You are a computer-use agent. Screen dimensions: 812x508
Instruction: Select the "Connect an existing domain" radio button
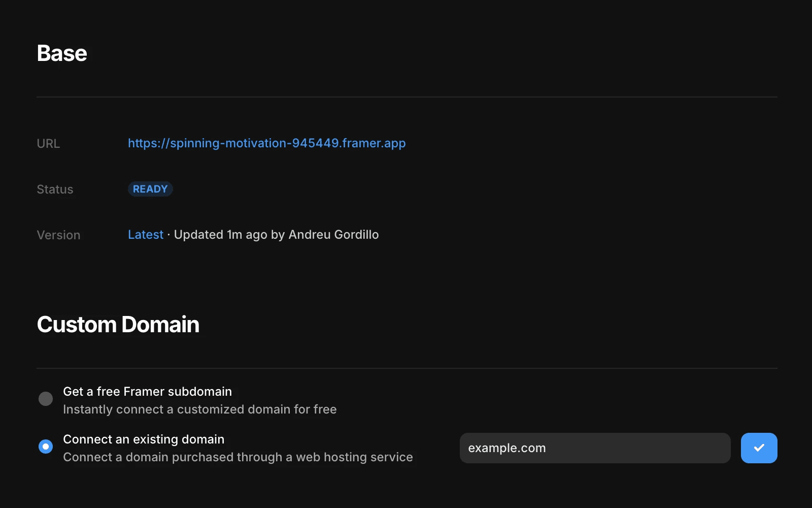pos(45,446)
